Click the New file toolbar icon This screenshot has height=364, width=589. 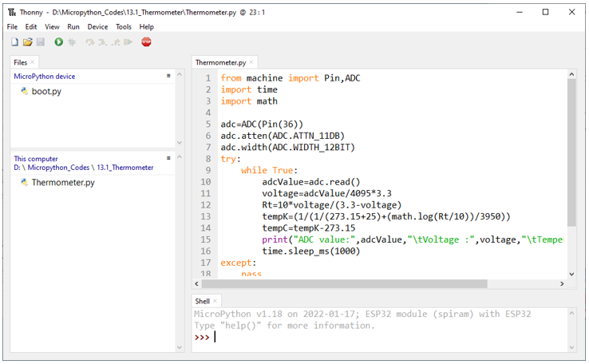pyautogui.click(x=14, y=42)
